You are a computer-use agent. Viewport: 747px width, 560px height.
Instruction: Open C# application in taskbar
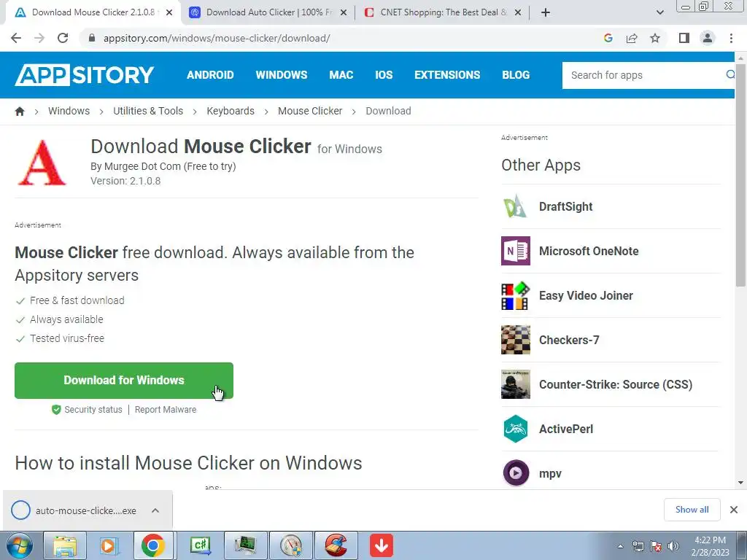tap(200, 545)
